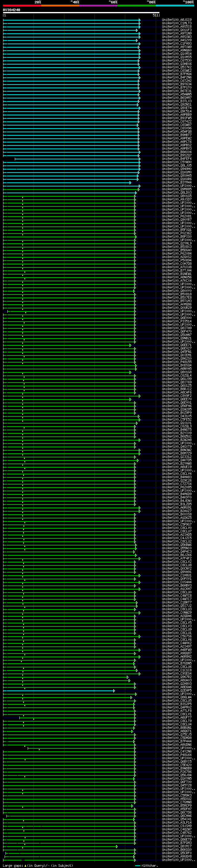Click hit UniRef100_Q967R2
Image resolution: width=197 pixels, height=868 pixels.
click(x=177, y=677)
